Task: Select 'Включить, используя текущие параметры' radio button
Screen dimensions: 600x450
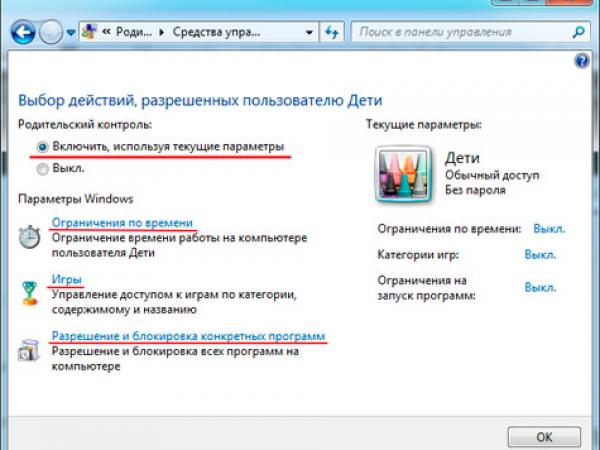Action: pyautogui.click(x=41, y=146)
